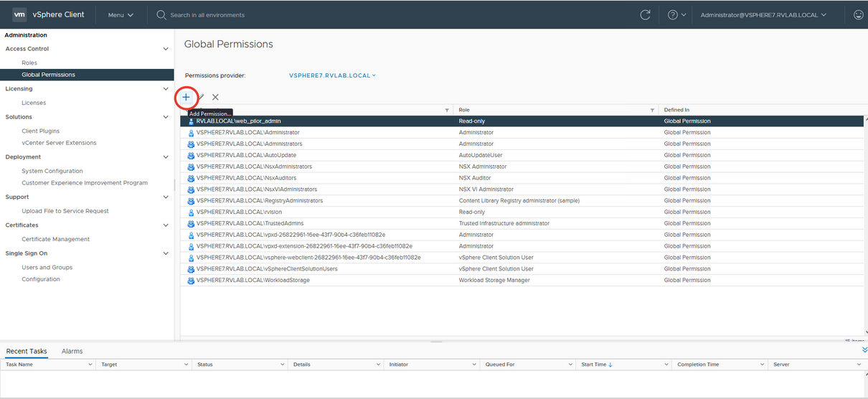Click group icon of NsxAdministrators row
Screen dimensions: 868x399
[x=191, y=167]
